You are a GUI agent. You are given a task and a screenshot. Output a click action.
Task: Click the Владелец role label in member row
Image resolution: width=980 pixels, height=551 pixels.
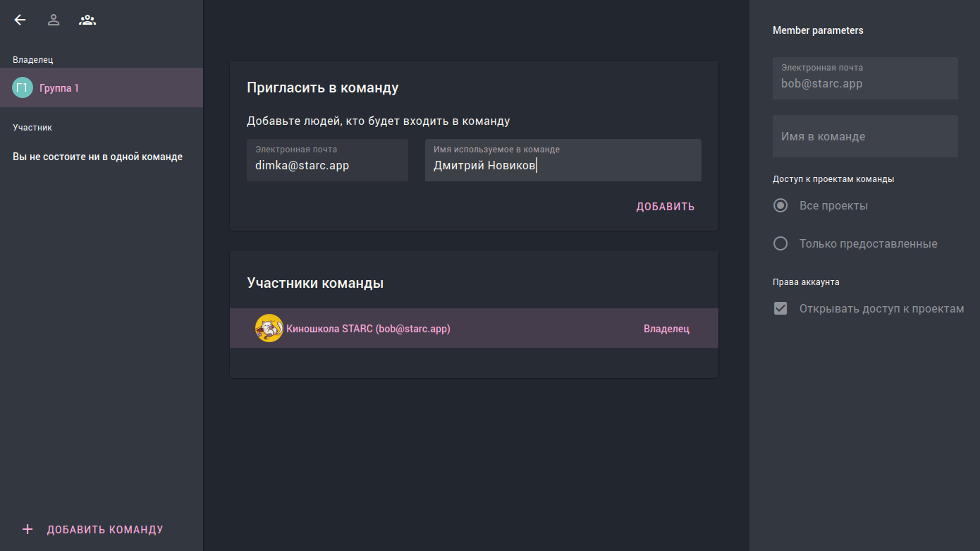pos(666,329)
